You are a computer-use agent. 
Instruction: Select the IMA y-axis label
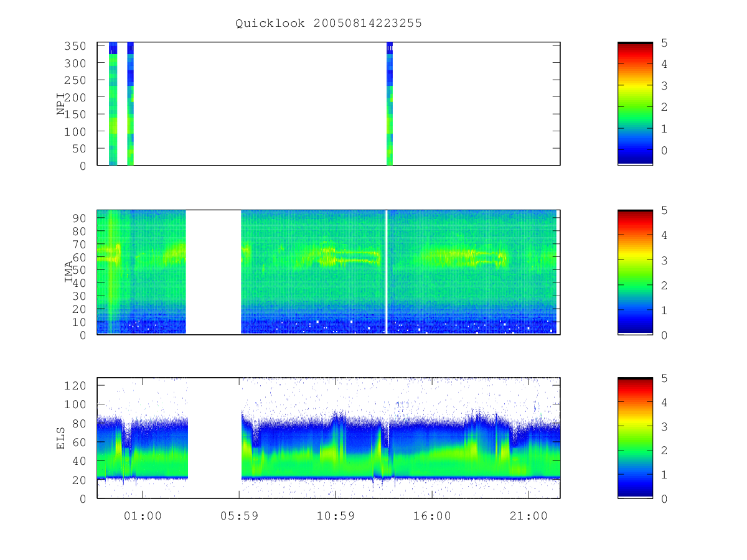coord(69,272)
